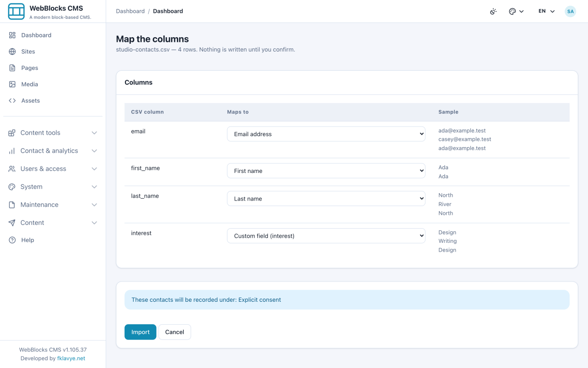Click the Explicit consent notice banner
588x368 pixels.
[x=347, y=299]
